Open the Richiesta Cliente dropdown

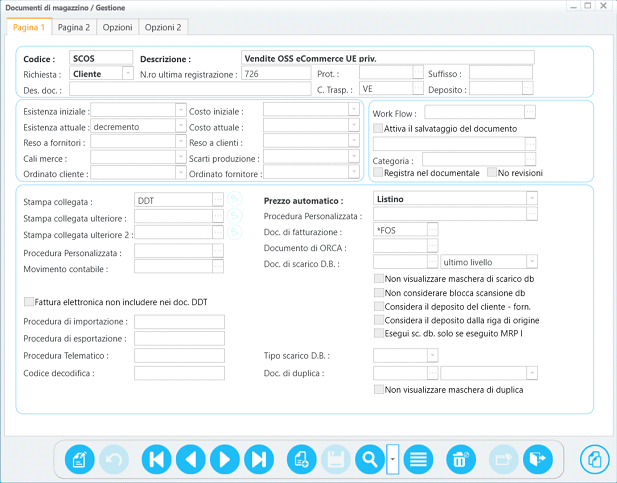click(x=128, y=73)
